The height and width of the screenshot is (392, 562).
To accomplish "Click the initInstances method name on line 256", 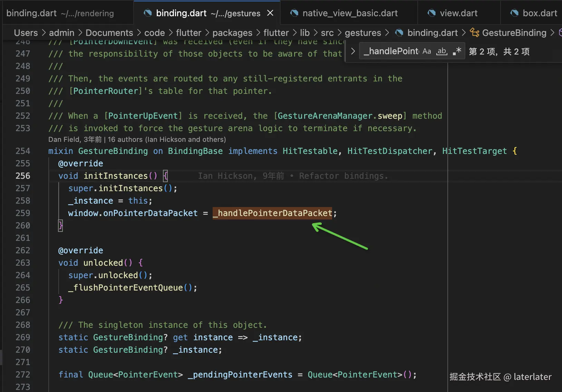I will 116,176.
